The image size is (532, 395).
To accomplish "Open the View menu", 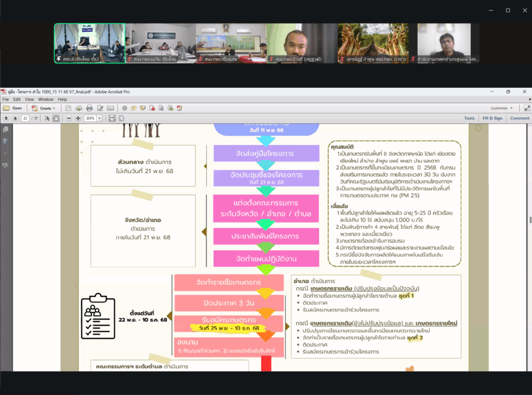I will point(29,99).
